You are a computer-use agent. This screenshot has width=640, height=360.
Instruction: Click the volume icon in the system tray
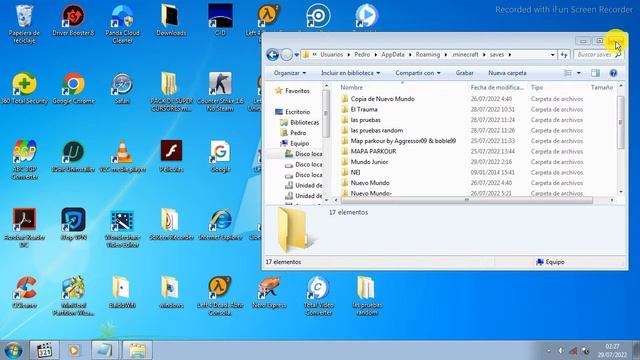[561, 351]
